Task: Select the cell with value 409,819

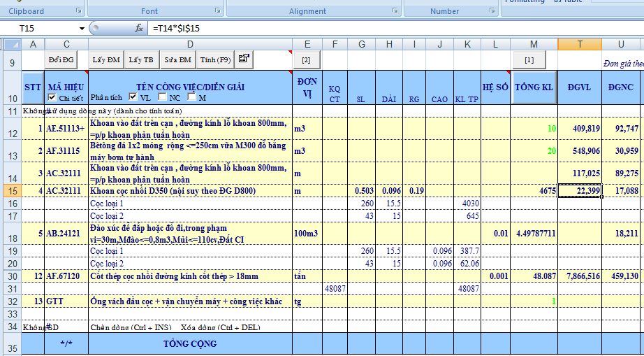Action: [x=580, y=128]
